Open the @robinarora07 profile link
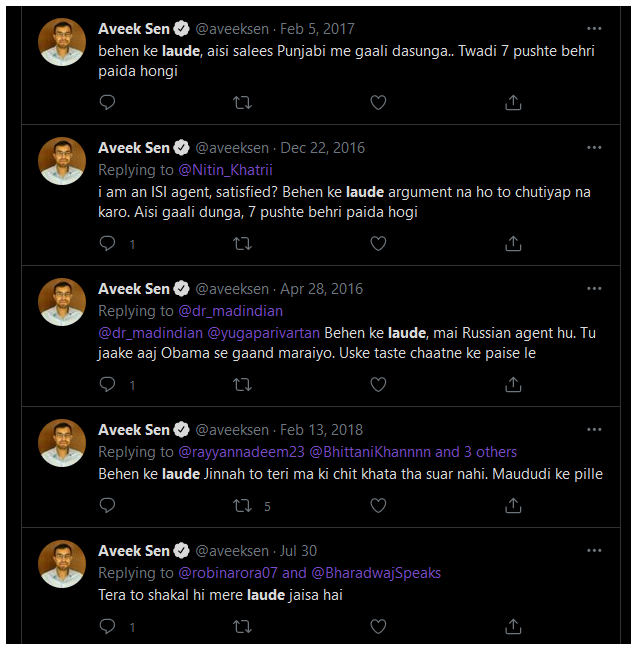637x650 pixels. coord(228,573)
